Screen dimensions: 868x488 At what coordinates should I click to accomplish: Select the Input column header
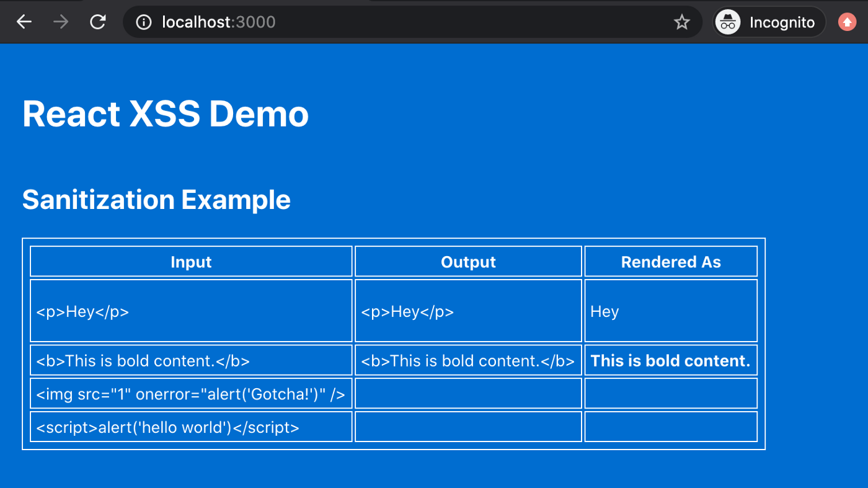(191, 261)
